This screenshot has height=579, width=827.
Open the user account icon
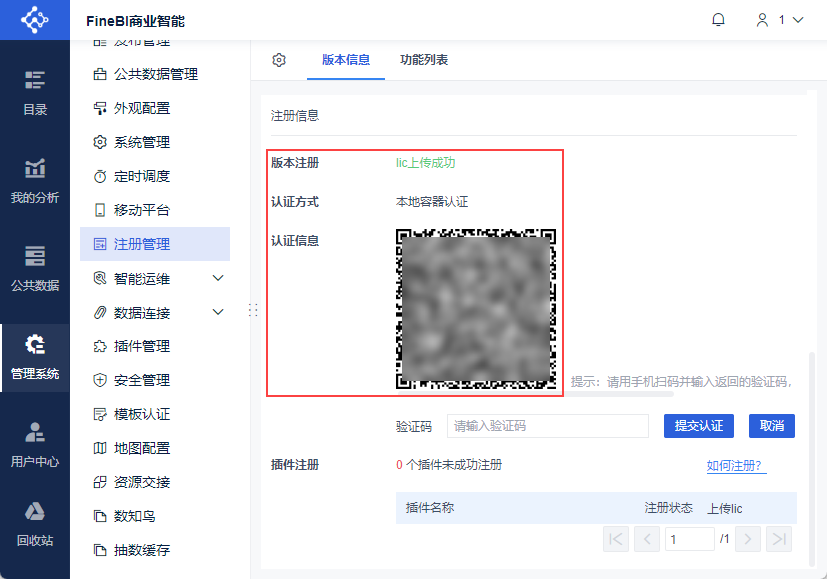762,20
